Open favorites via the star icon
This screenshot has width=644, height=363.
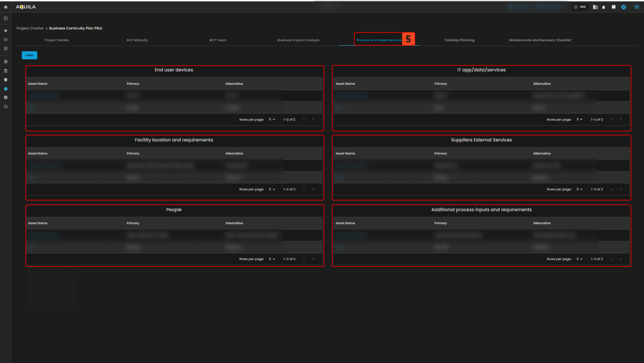pos(5,31)
